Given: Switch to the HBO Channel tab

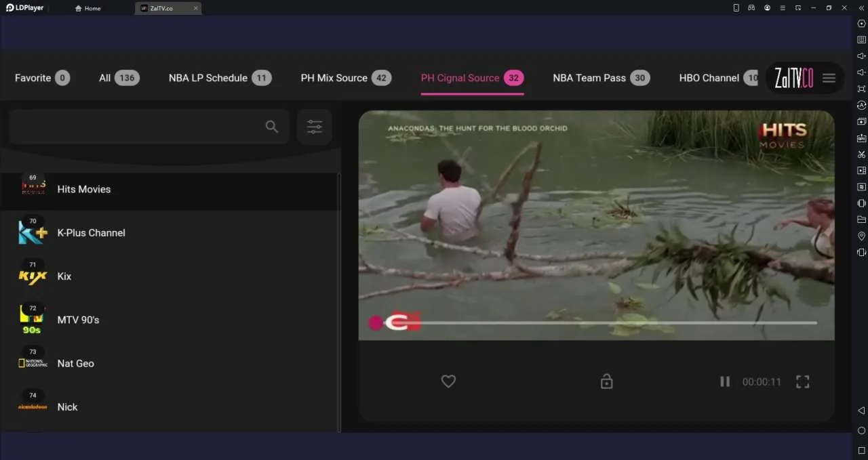Looking at the screenshot, I should pyautogui.click(x=719, y=78).
